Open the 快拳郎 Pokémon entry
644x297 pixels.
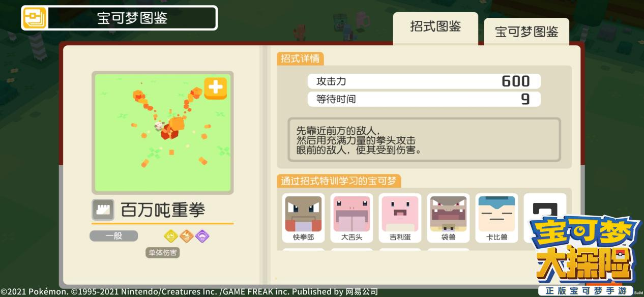pyautogui.click(x=303, y=218)
